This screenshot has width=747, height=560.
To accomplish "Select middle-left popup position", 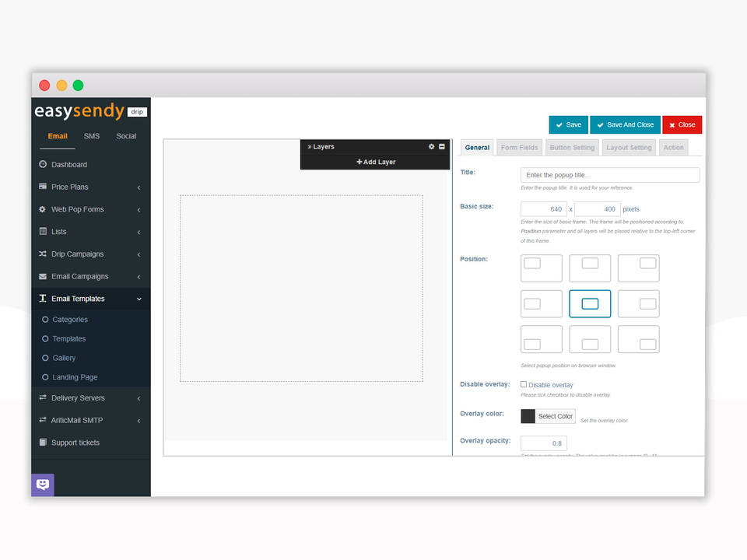I will click(x=542, y=304).
